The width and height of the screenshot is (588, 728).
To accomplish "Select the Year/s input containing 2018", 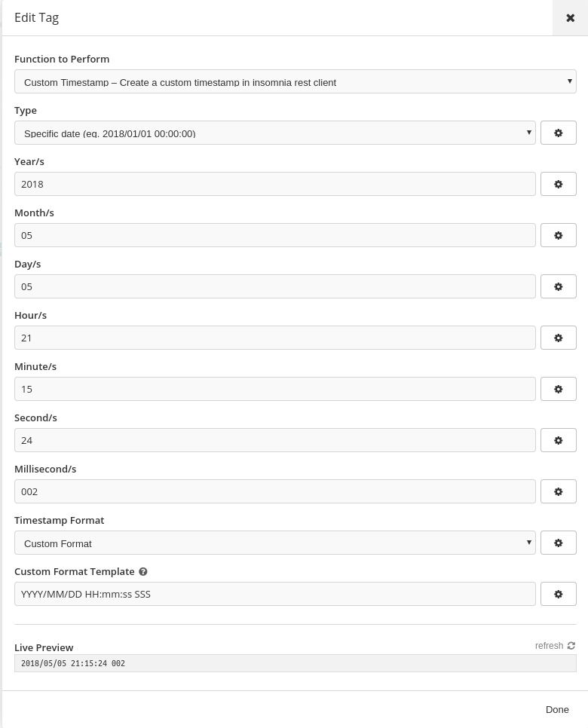I will coord(275,184).
